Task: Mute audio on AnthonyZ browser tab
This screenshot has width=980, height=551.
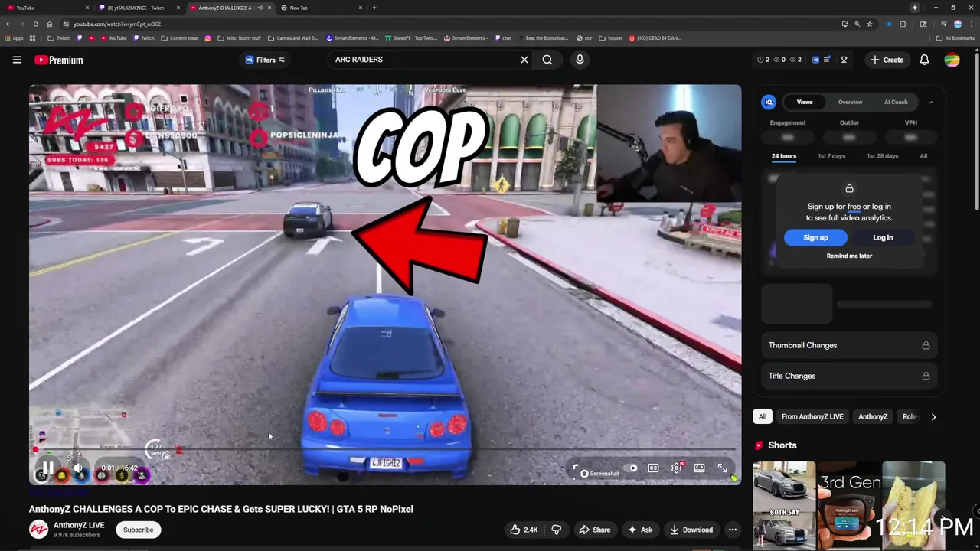Action: 260,8
